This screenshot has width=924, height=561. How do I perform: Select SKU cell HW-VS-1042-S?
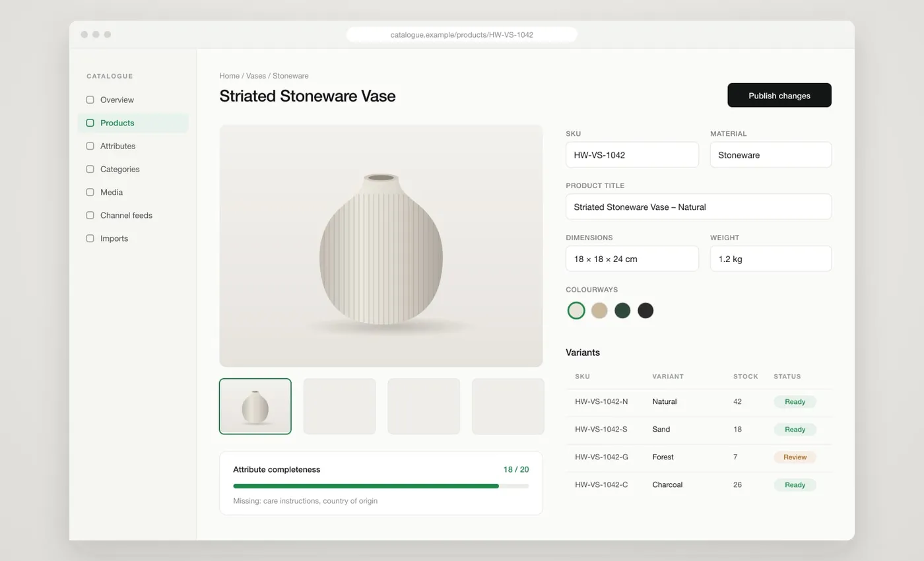601,429
